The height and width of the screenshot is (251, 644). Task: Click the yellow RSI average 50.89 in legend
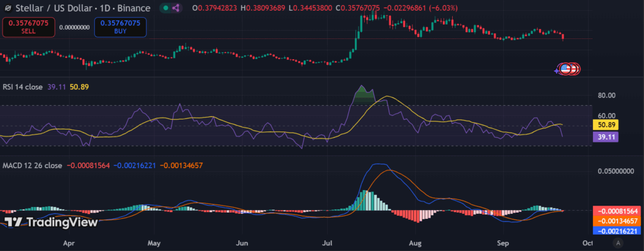pos(79,87)
